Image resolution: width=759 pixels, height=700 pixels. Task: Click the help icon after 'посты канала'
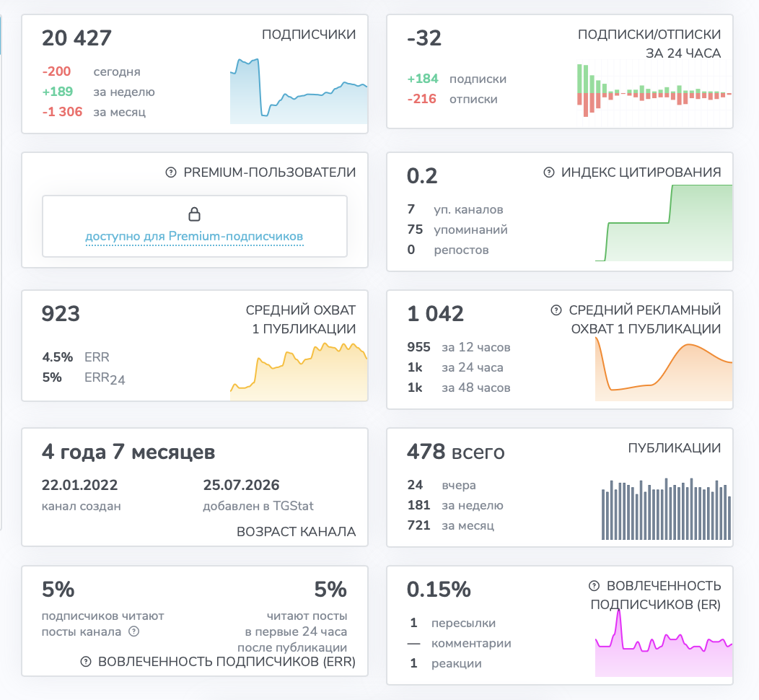[134, 631]
